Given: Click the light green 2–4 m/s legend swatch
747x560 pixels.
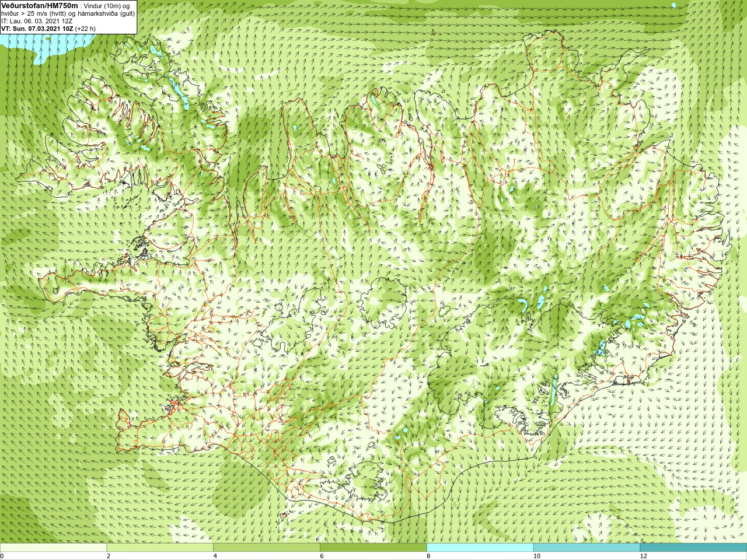Looking at the screenshot, I should (160, 548).
